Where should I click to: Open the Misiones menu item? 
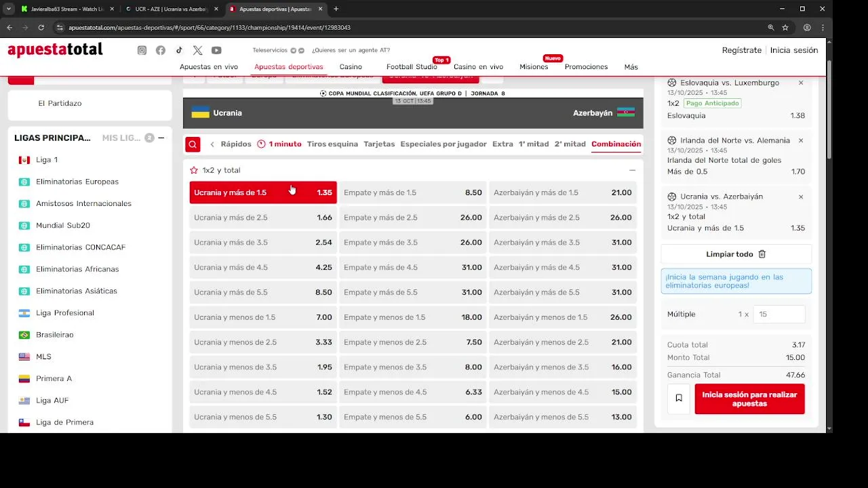pos(534,67)
